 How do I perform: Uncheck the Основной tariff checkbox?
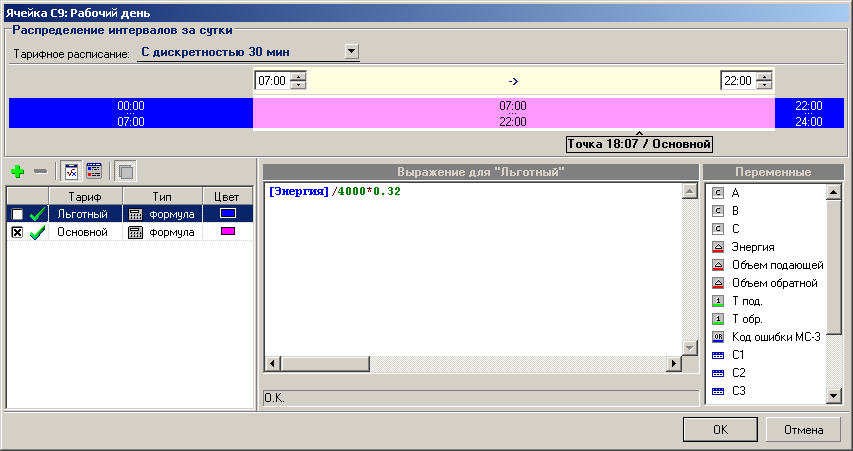pyautogui.click(x=17, y=232)
